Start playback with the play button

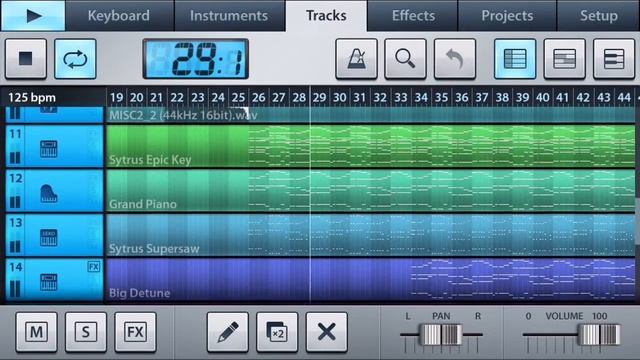coord(33,16)
